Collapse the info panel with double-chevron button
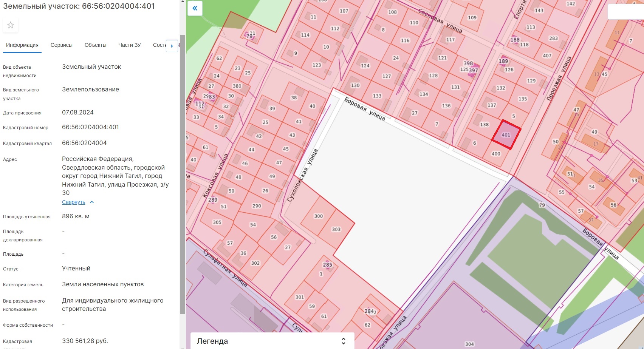 coord(195,8)
